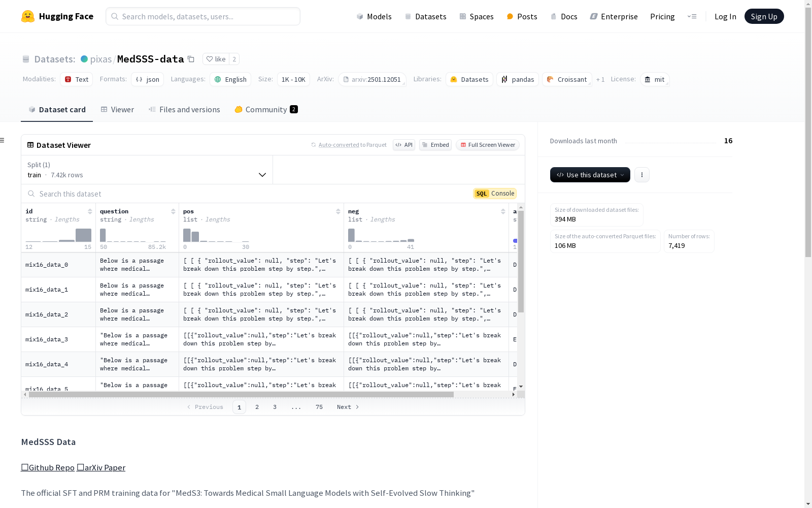Click the Croissant library tag
Viewport: 812px width, 508px height.
click(567, 79)
